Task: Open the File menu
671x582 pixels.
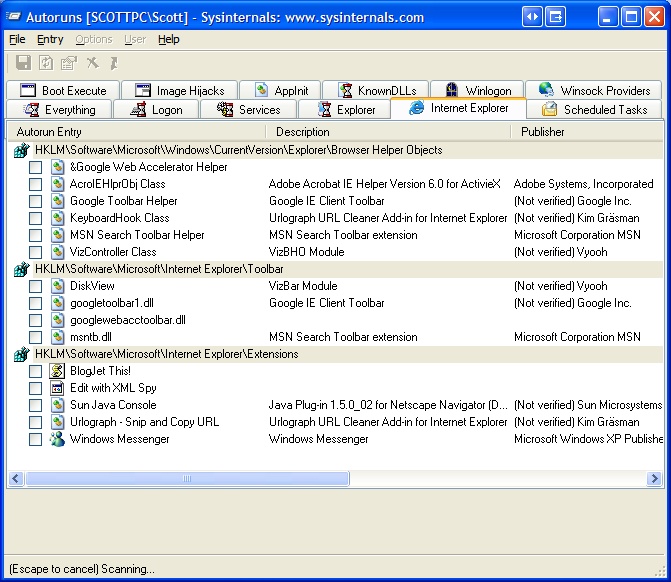Action: [x=17, y=39]
